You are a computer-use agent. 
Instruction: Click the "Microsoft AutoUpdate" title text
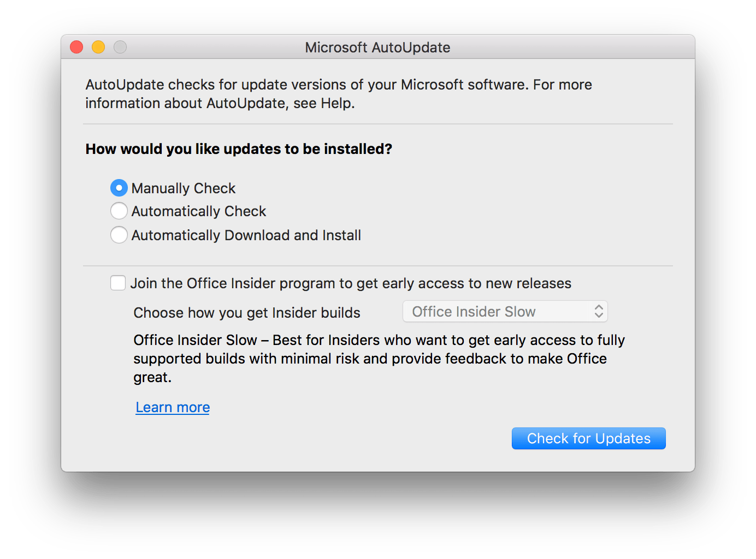(x=377, y=47)
